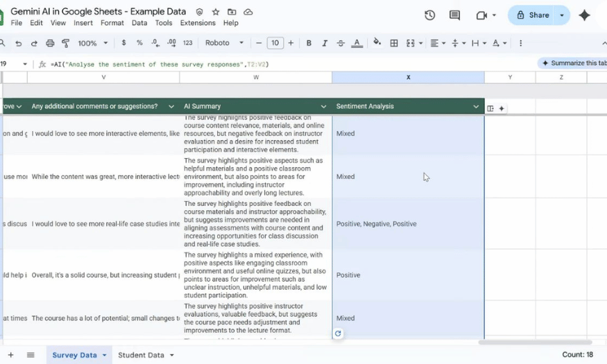The height and width of the screenshot is (364, 607).
Task: Open the Sentiment Analysis column filter dropdown
Action: click(x=476, y=106)
